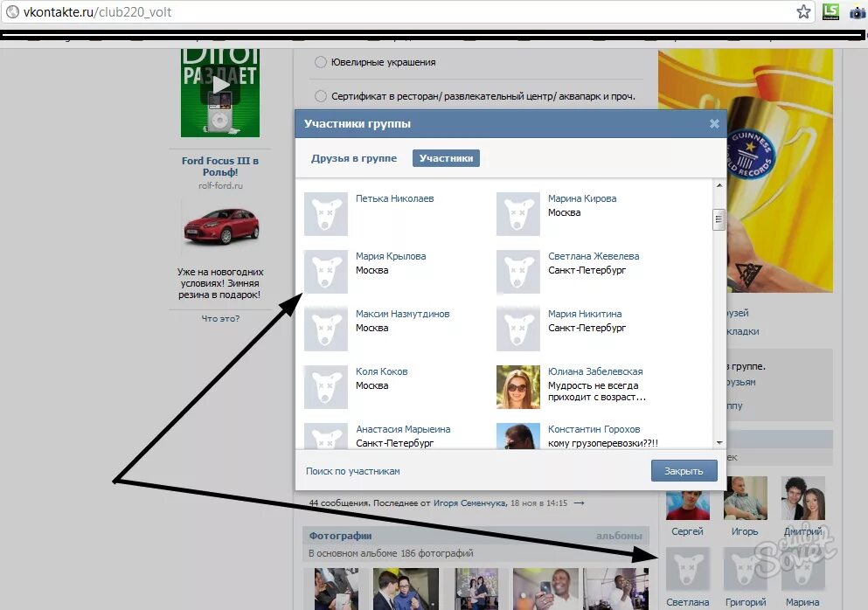Open the Поиск по участникам search link
Image resolution: width=868 pixels, height=610 pixels.
click(352, 471)
